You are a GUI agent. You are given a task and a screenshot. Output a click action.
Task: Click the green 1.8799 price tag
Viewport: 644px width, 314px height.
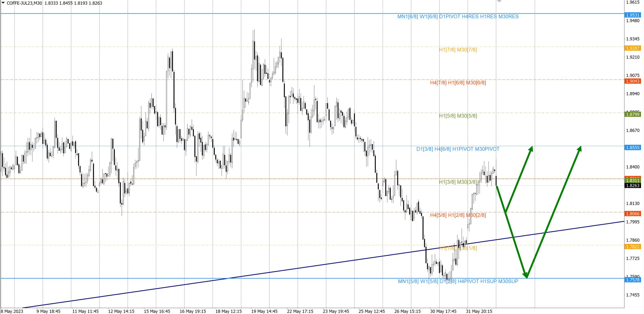coord(632,114)
